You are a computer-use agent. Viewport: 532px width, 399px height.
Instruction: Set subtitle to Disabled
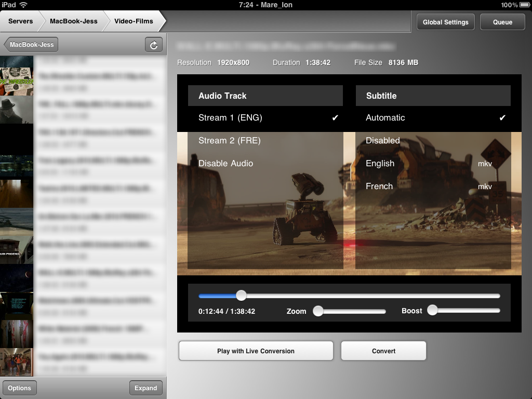[433, 140]
